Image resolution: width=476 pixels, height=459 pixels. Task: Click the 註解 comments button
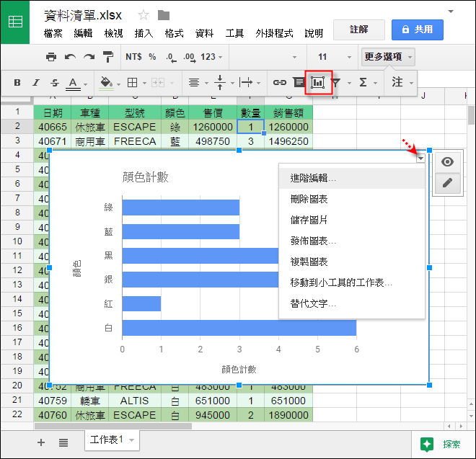[x=359, y=30]
